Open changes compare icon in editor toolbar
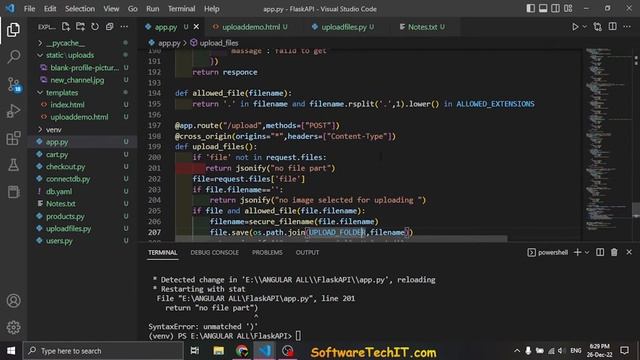 tap(598, 27)
